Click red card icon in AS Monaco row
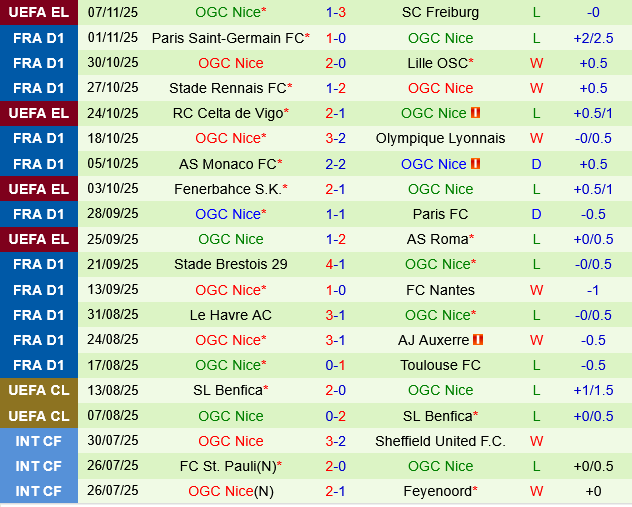The height and width of the screenshot is (507, 632). coord(476,164)
